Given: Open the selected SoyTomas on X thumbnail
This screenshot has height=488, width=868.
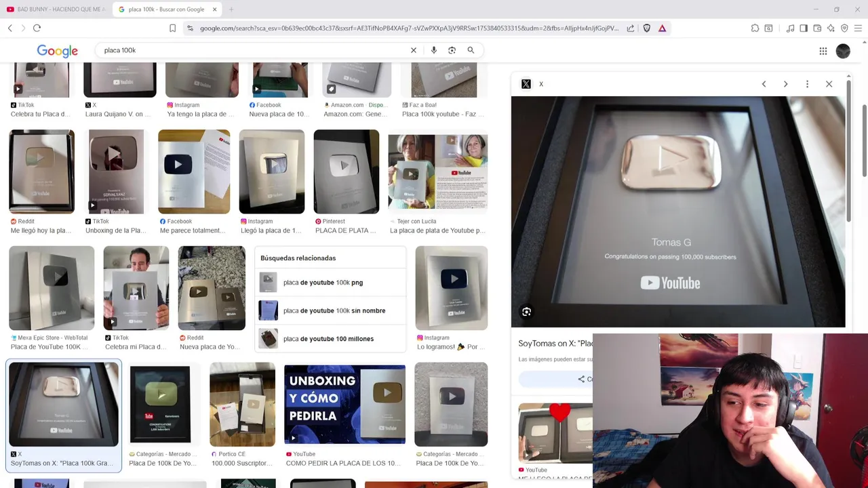Looking at the screenshot, I should pyautogui.click(x=64, y=405).
